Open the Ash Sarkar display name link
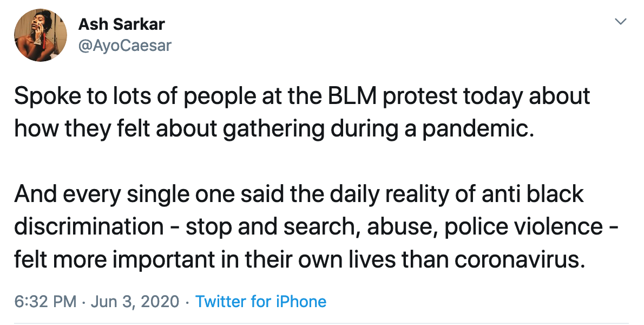 pyautogui.click(x=122, y=24)
